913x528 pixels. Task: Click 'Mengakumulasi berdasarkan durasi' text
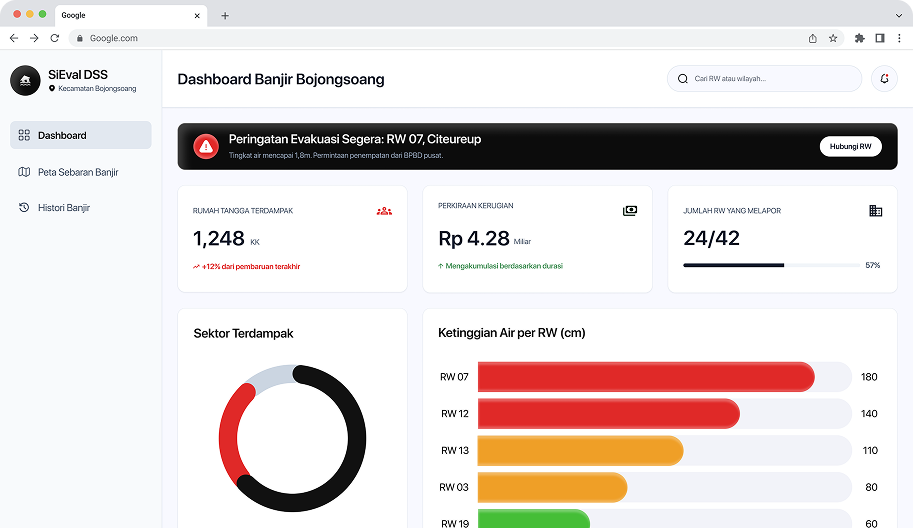pyautogui.click(x=504, y=266)
